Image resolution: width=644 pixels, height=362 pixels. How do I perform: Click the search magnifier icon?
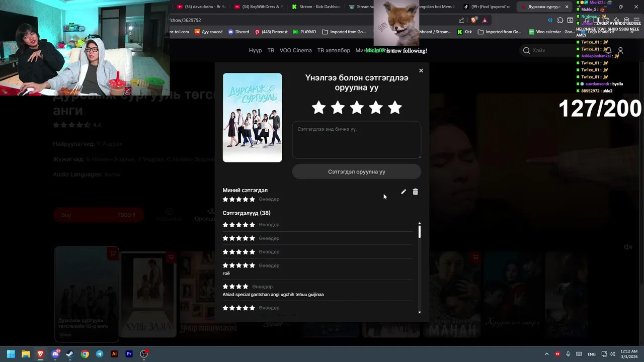(526, 50)
